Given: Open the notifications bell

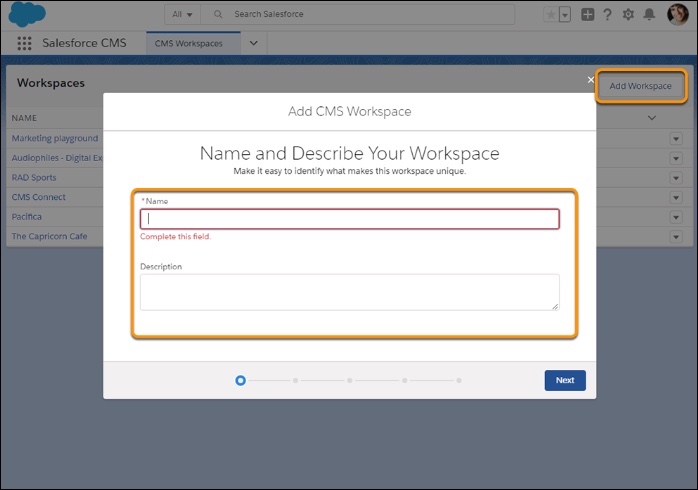Looking at the screenshot, I should [x=649, y=15].
